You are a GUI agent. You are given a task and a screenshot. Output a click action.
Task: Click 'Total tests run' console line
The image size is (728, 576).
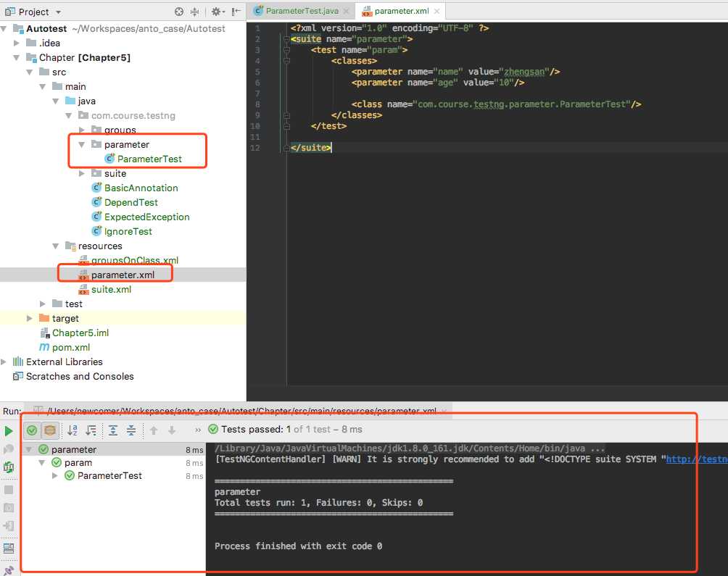point(318,503)
